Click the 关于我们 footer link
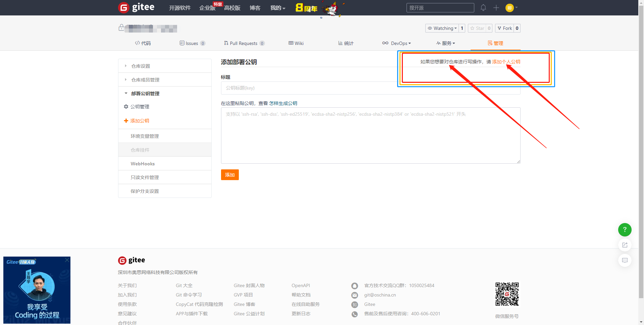Image resolution: width=644 pixels, height=325 pixels. pos(127,285)
